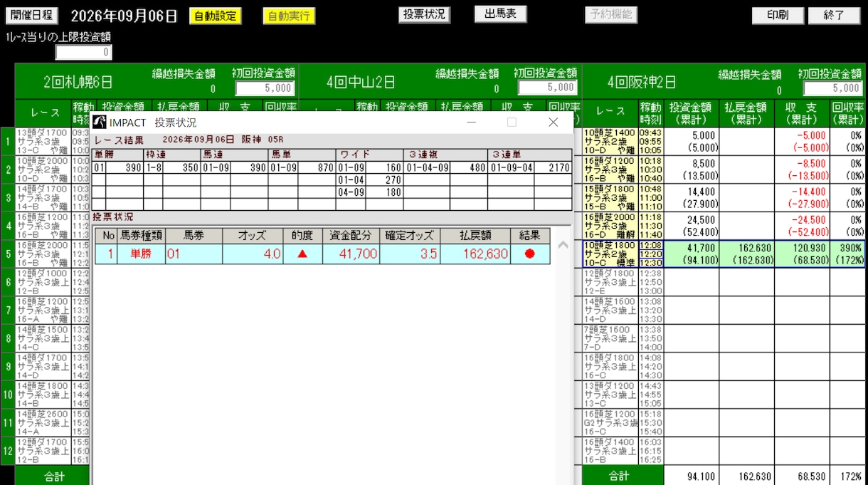Click the 3連複 01-04-09 result
The image size is (868, 485).
point(428,167)
